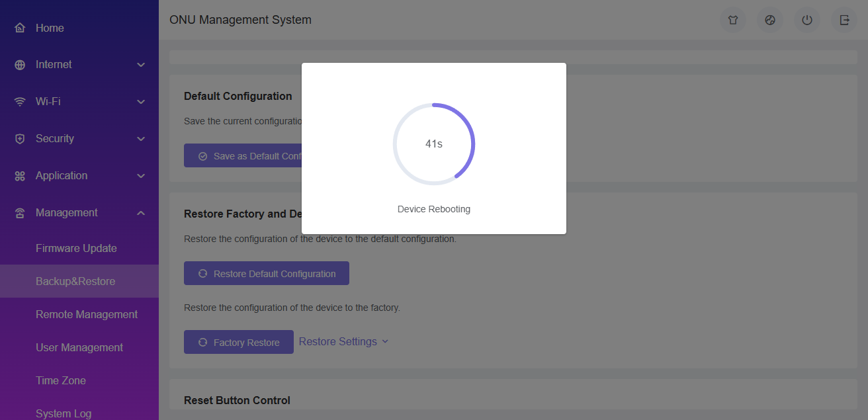Open the Restore Settings dropdown
Image resolution: width=868 pixels, height=420 pixels.
(x=344, y=341)
